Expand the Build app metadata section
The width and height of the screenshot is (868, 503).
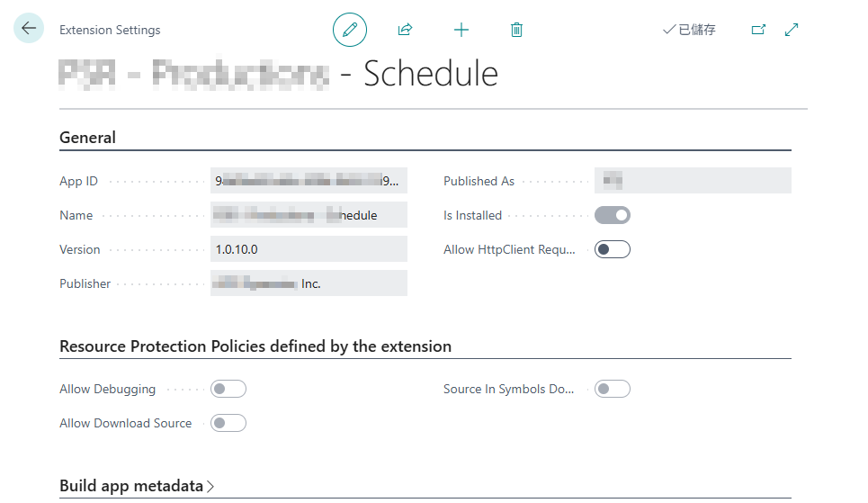(x=137, y=486)
